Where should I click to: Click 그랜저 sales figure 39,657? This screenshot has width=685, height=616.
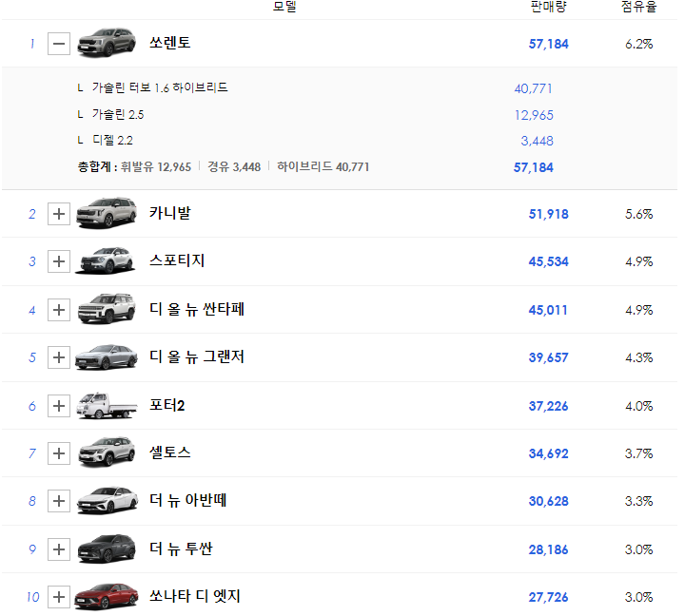tap(548, 357)
